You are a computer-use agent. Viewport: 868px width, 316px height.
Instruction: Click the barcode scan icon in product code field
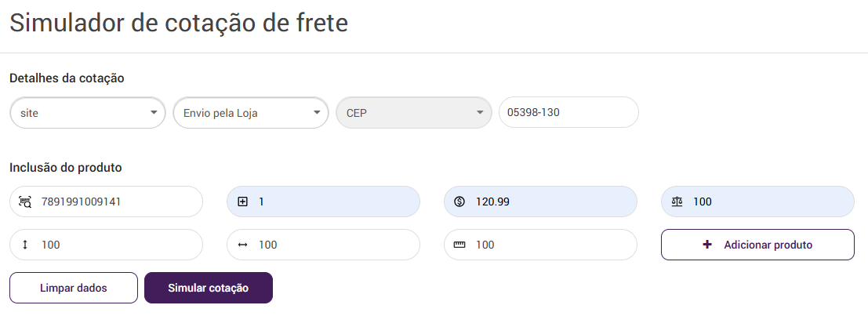[x=24, y=202]
